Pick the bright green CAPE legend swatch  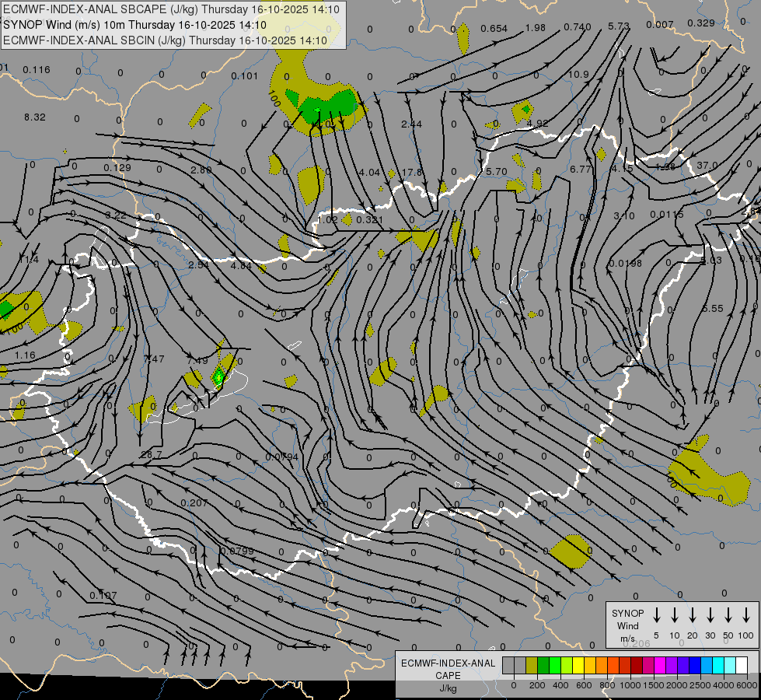coord(555,665)
